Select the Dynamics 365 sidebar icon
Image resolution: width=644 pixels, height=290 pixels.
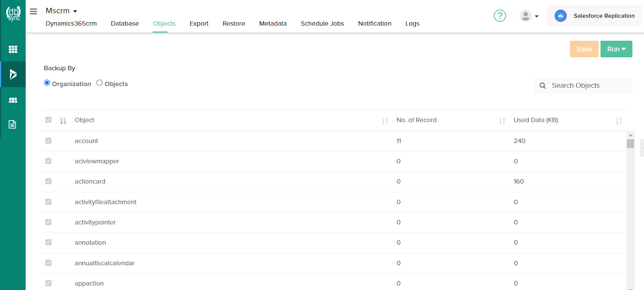tap(13, 75)
